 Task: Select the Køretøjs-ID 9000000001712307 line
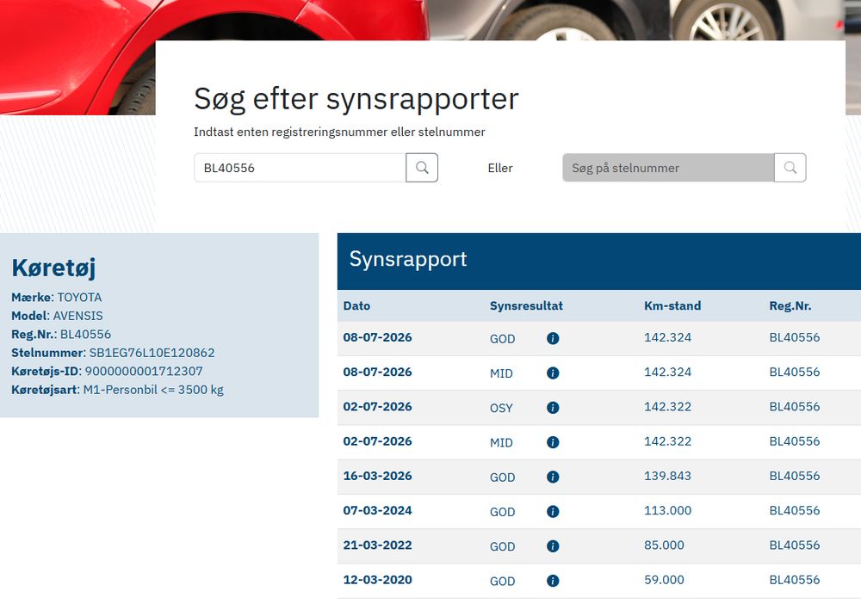click(107, 372)
